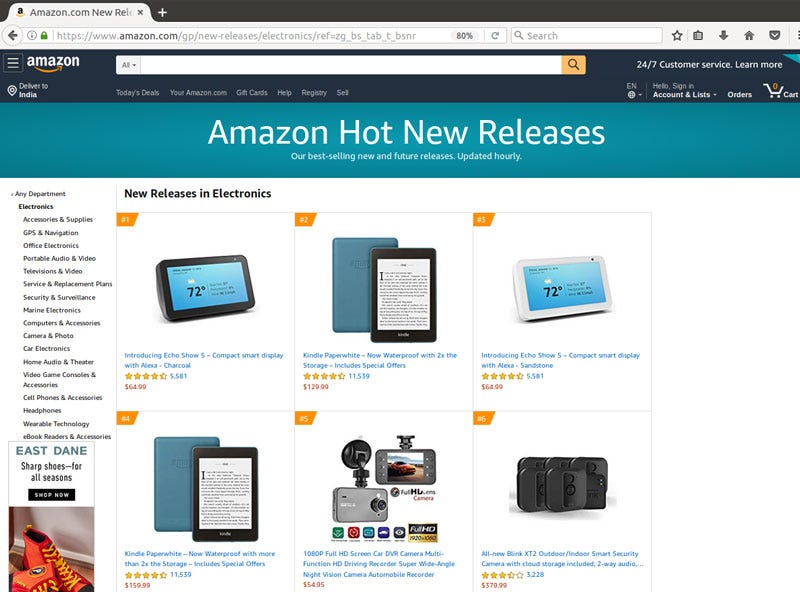800x592 pixels.
Task: Open the Amazon hamburger menu
Action: pyautogui.click(x=13, y=63)
